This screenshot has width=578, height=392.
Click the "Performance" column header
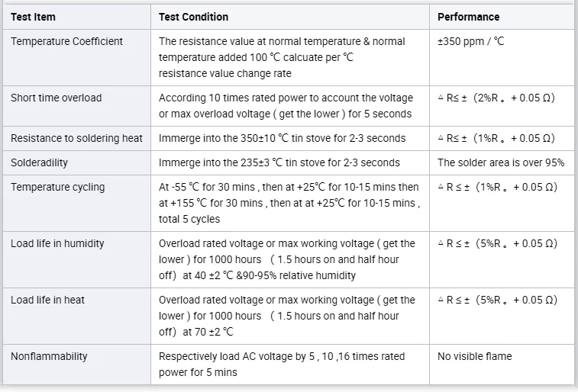[468, 17]
